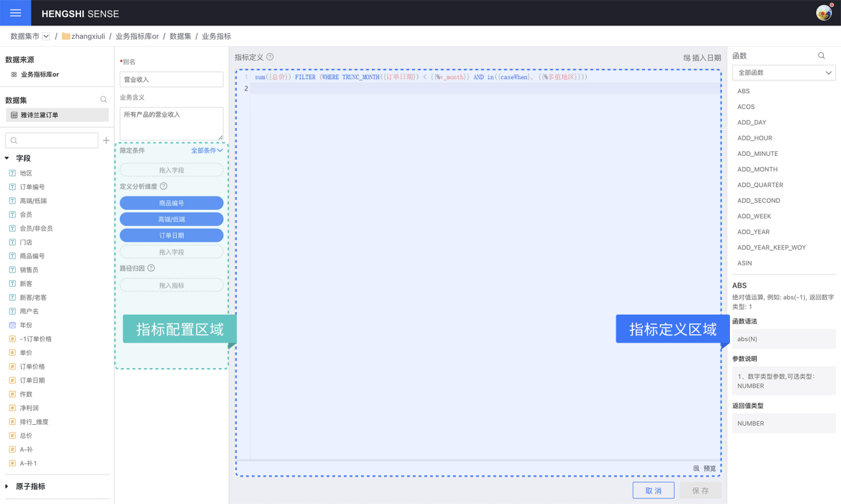Click 业务指标库or in the breadcrumb
Screen dimensions: 841x504
click(x=137, y=36)
